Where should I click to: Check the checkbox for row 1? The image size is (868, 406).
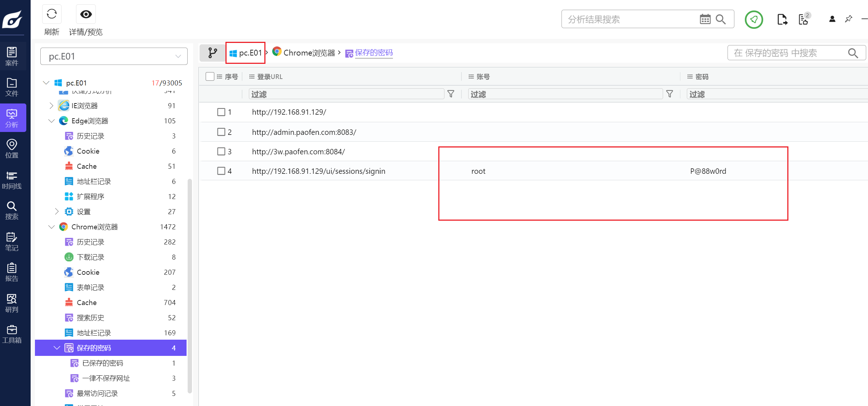point(221,112)
